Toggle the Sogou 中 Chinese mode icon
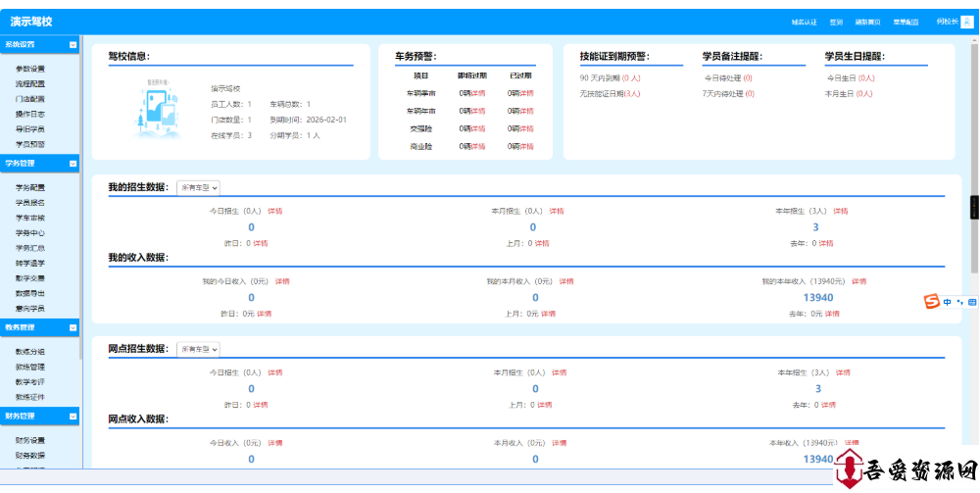Screen dimensions: 980x493 (x=948, y=303)
